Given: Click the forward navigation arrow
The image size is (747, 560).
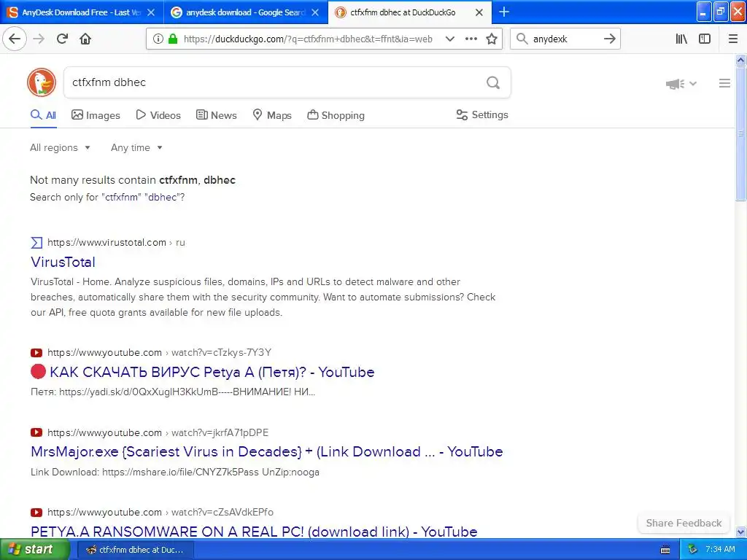Looking at the screenshot, I should 39,39.
